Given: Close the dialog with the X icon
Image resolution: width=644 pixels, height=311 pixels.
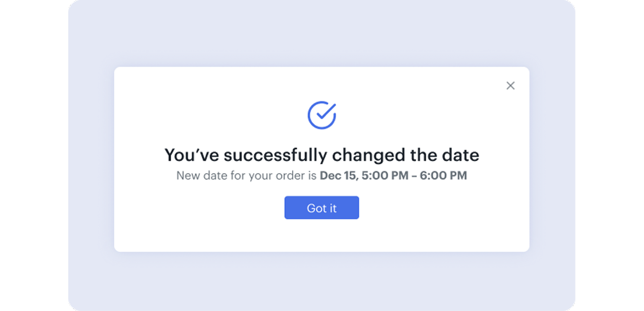Looking at the screenshot, I should (x=511, y=86).
